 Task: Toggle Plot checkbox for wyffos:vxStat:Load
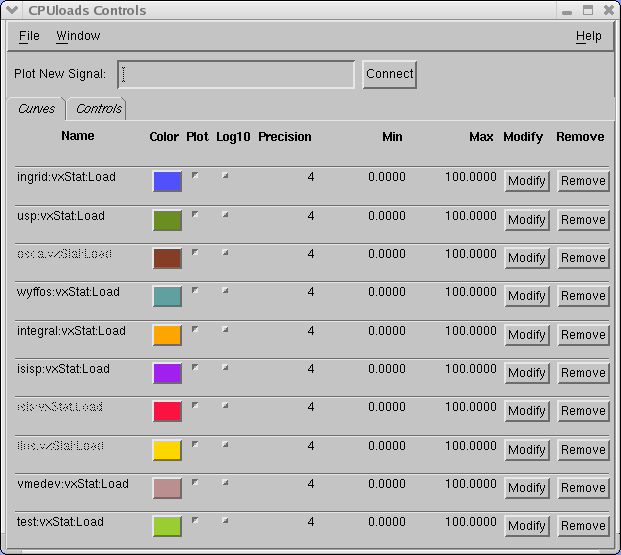pyautogui.click(x=195, y=290)
